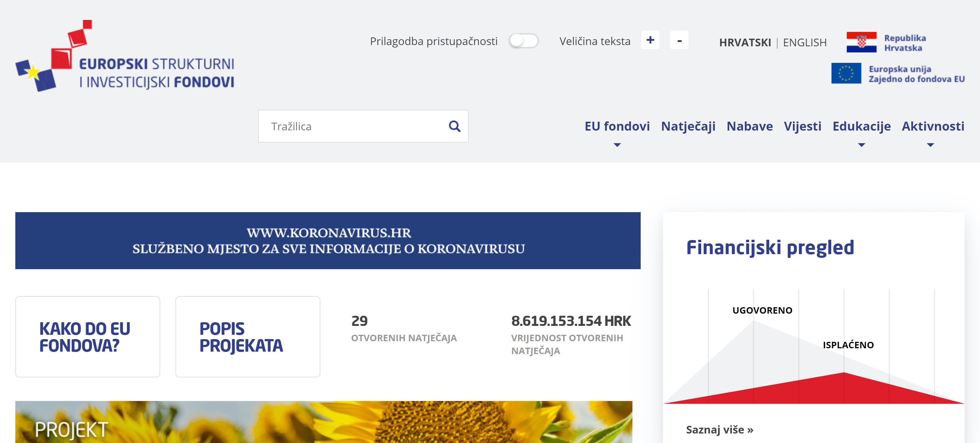This screenshot has width=980, height=443.
Task: Open the koronavirus.hr information banner
Action: coord(328,240)
